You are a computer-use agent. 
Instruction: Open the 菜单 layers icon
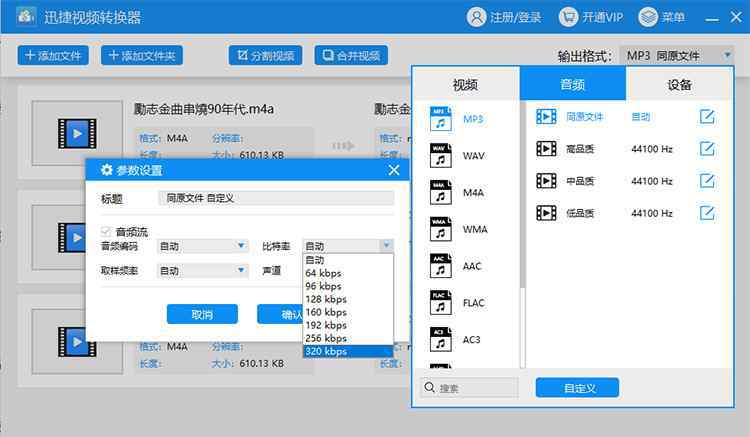coord(648,17)
